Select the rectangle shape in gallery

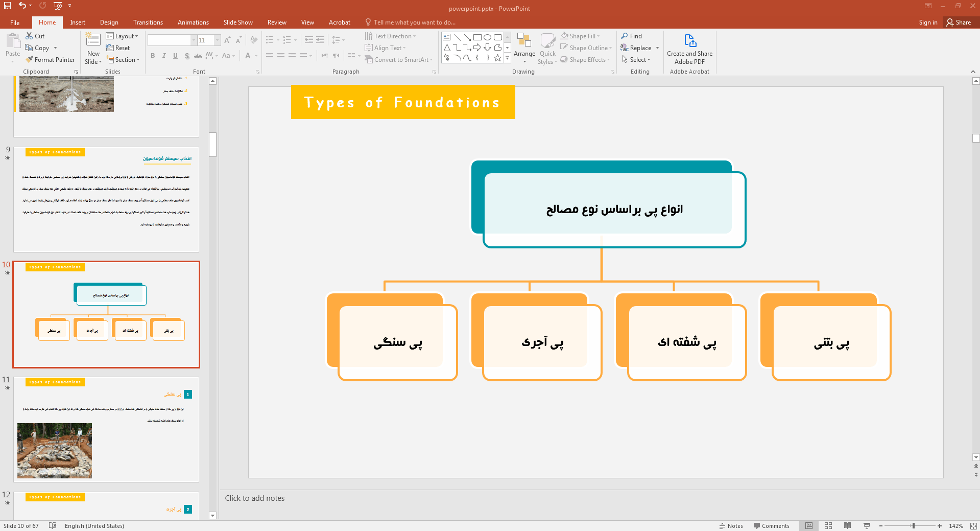click(x=477, y=37)
